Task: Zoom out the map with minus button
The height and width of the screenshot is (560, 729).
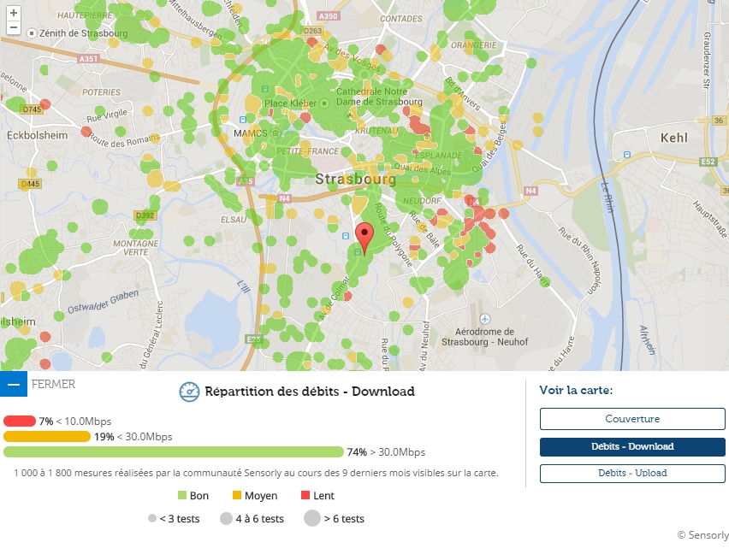Action: [14, 27]
